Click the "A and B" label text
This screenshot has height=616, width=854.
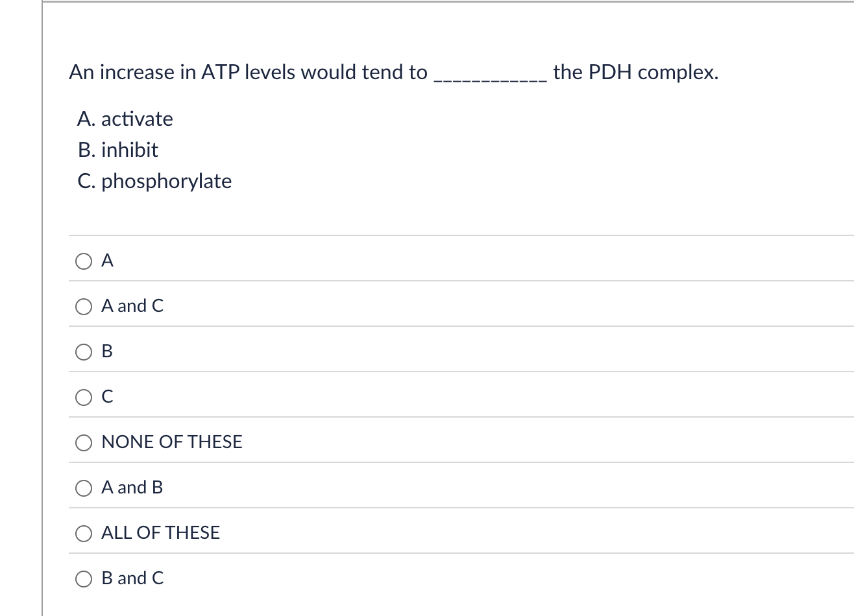pos(132,488)
